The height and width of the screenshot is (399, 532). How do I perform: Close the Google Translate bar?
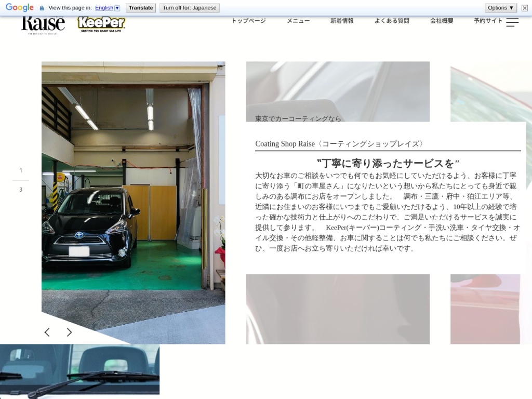point(525,8)
